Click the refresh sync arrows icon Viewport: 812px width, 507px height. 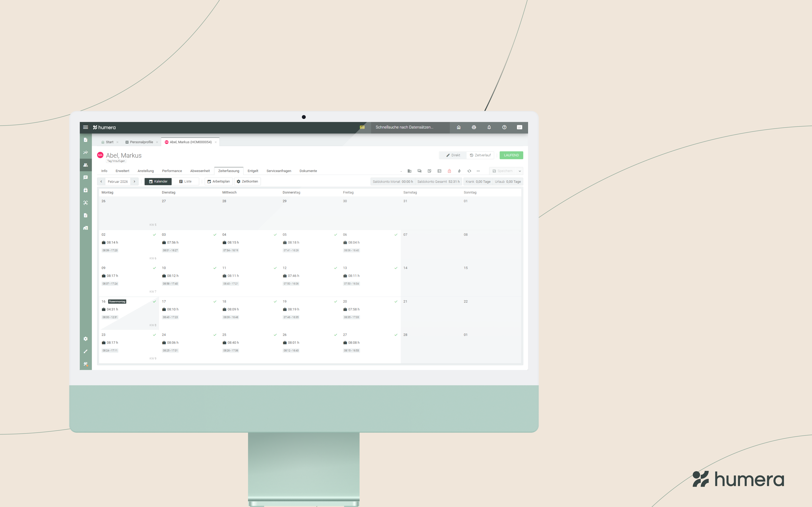(x=469, y=171)
